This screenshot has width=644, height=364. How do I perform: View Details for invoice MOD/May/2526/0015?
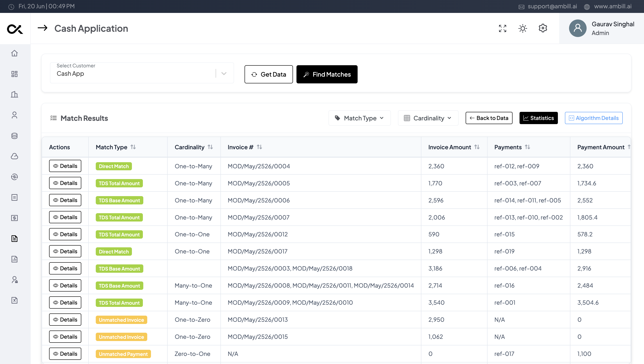pyautogui.click(x=65, y=337)
